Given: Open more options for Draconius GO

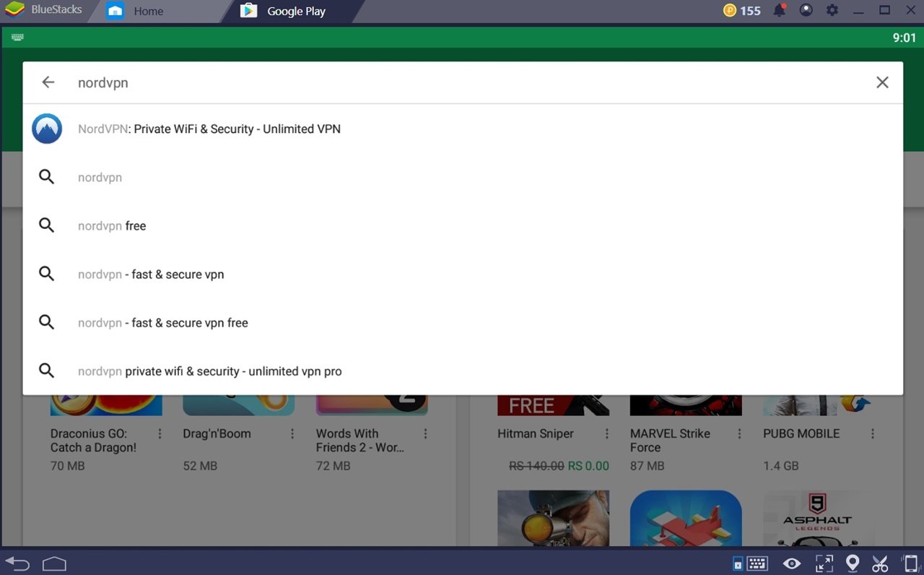Looking at the screenshot, I should pyautogui.click(x=160, y=434).
